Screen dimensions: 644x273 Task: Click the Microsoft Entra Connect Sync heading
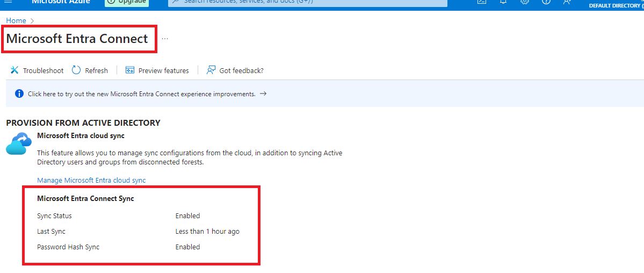pyautogui.click(x=85, y=199)
